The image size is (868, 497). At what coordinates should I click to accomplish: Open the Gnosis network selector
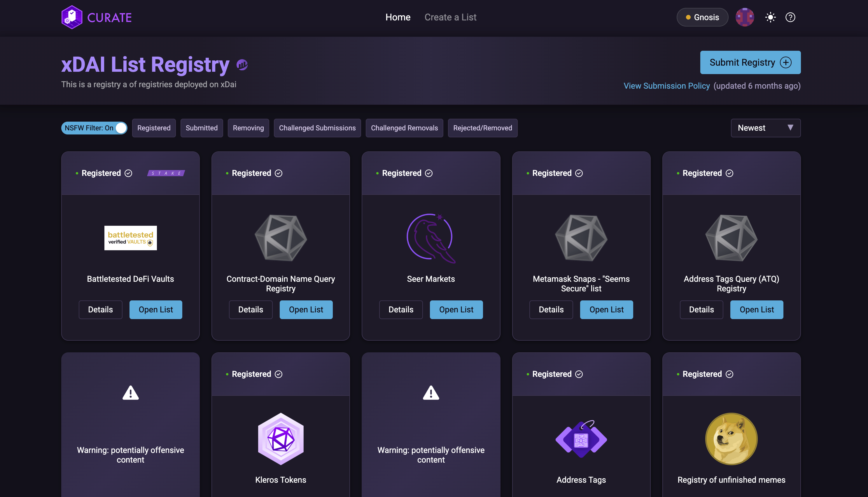(702, 17)
